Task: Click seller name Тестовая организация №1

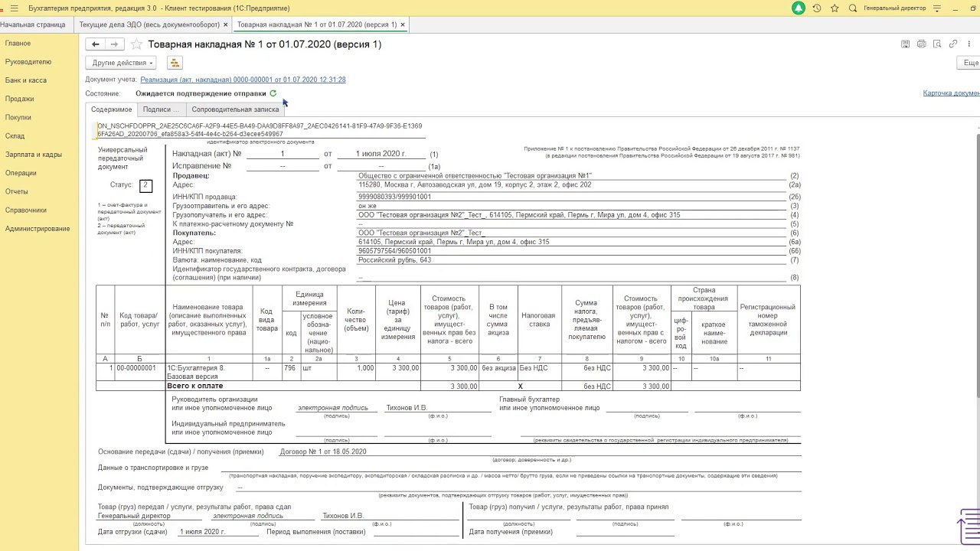Action: (x=475, y=176)
